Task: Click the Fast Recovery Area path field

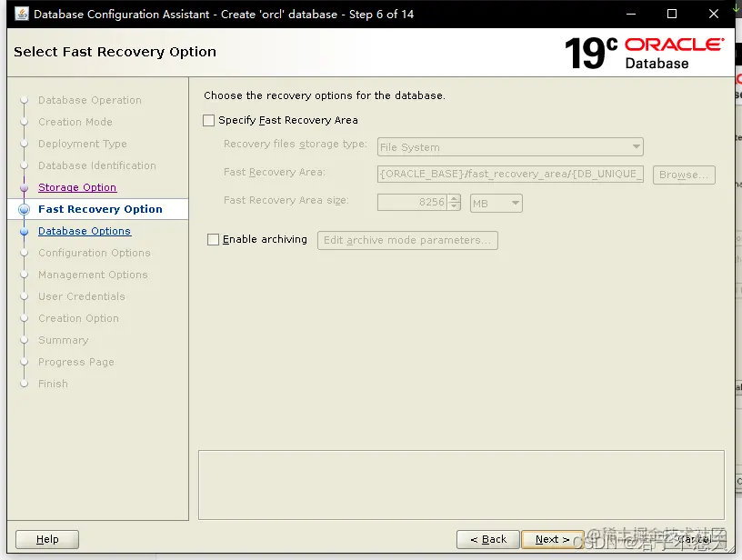Action: point(510,174)
